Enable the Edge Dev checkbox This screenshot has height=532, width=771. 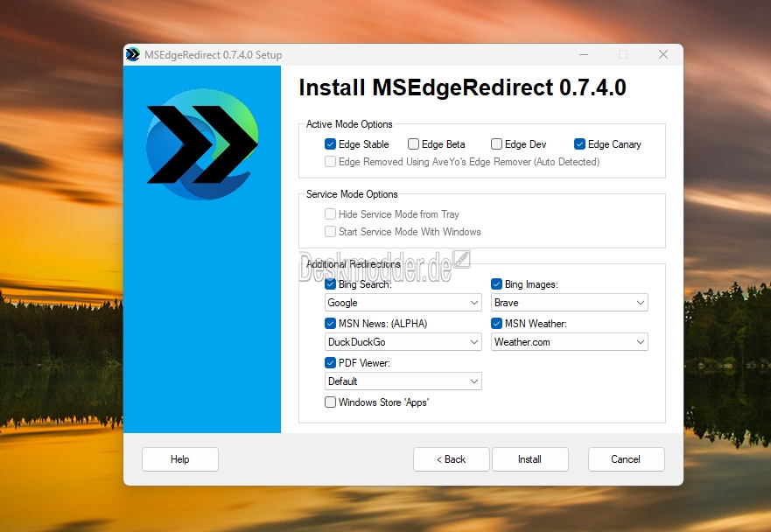pyautogui.click(x=496, y=144)
